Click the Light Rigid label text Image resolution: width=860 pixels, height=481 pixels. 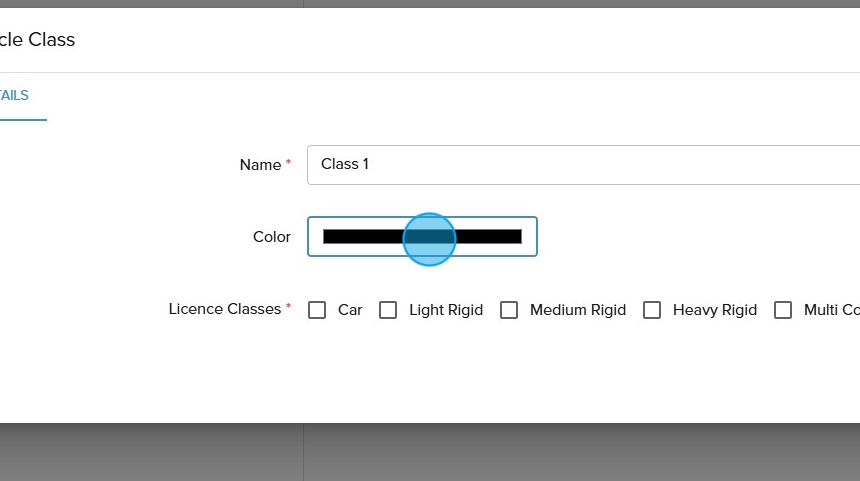tap(446, 310)
